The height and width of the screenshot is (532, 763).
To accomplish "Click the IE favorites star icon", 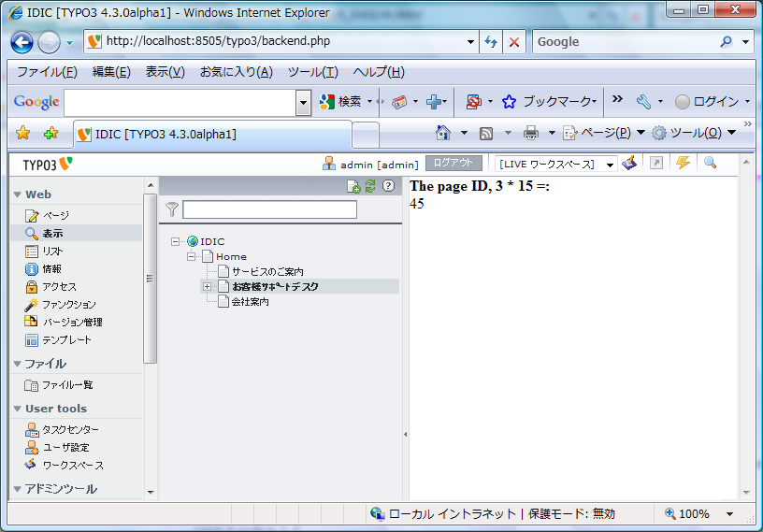I will click(x=22, y=133).
